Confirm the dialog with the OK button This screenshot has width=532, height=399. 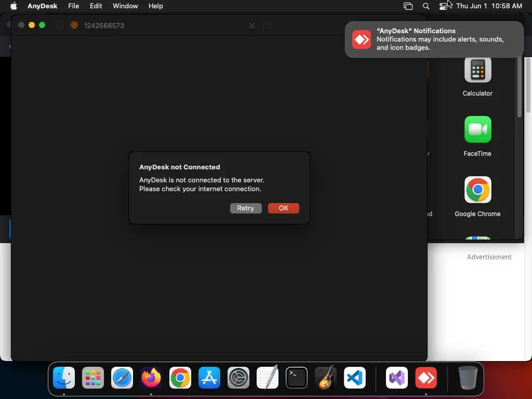click(283, 208)
